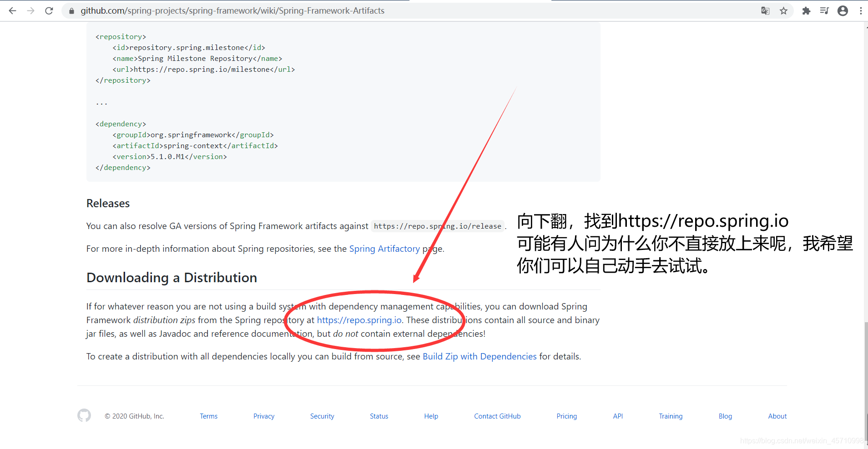The image size is (868, 449).
Task: Click the spring-context artifactId line
Action: [195, 145]
